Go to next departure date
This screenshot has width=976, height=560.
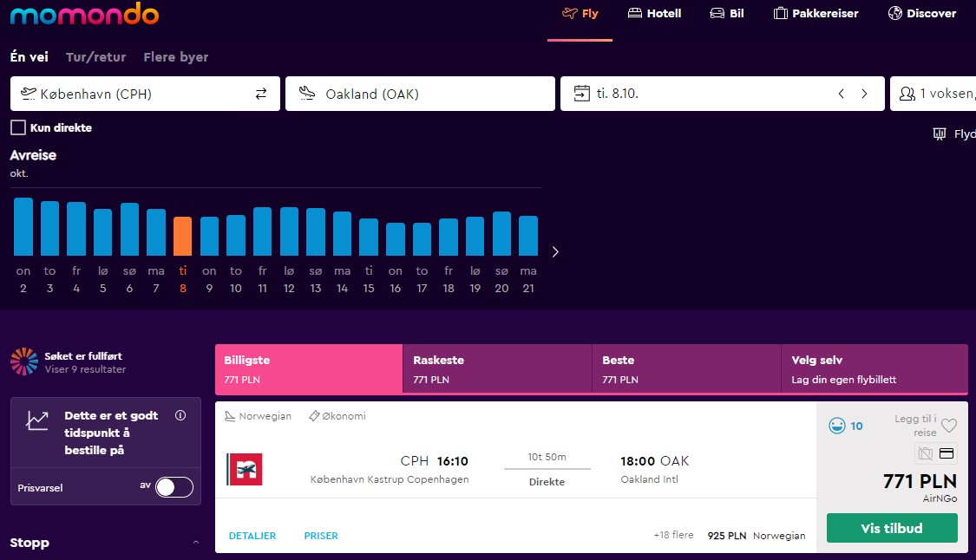(864, 94)
